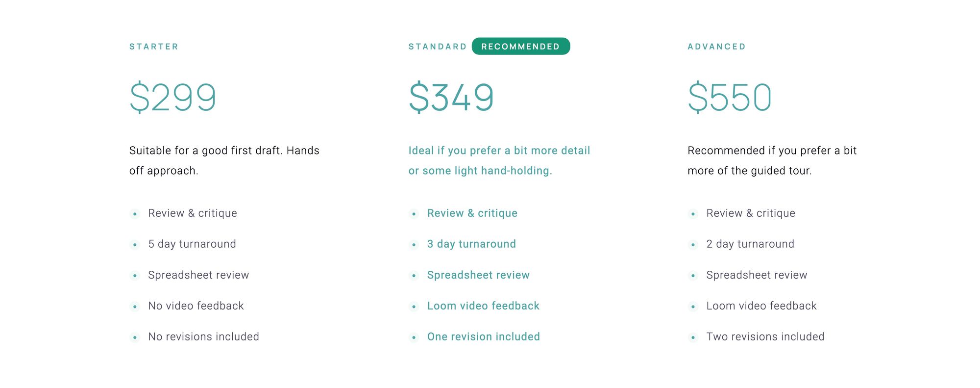The image size is (980, 388).
Task: Select the STARTER plan heading
Action: [x=154, y=47]
